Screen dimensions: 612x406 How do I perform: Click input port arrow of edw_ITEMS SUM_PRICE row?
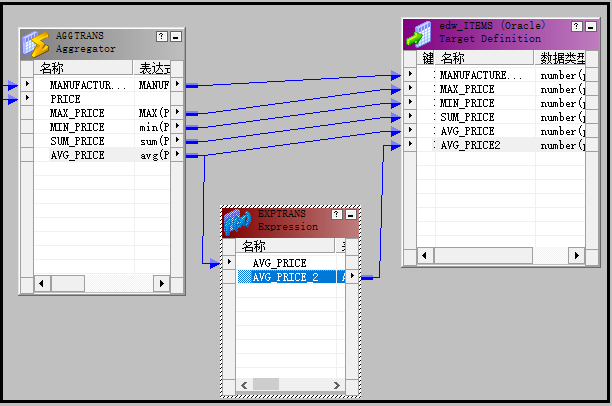click(410, 116)
